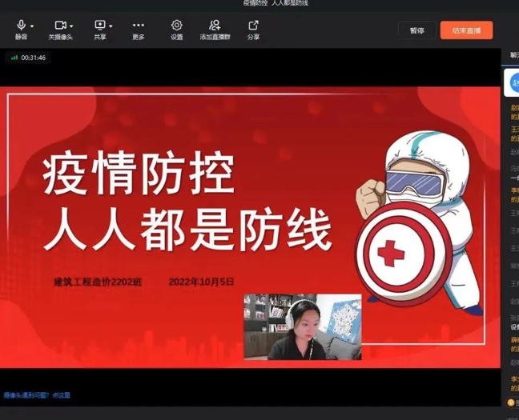Click the 00:31:46 live timer indicator
The height and width of the screenshot is (420, 519).
coord(29,58)
